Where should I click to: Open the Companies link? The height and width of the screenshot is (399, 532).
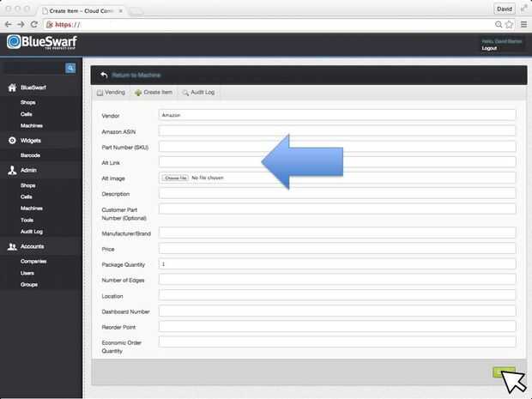tap(33, 261)
